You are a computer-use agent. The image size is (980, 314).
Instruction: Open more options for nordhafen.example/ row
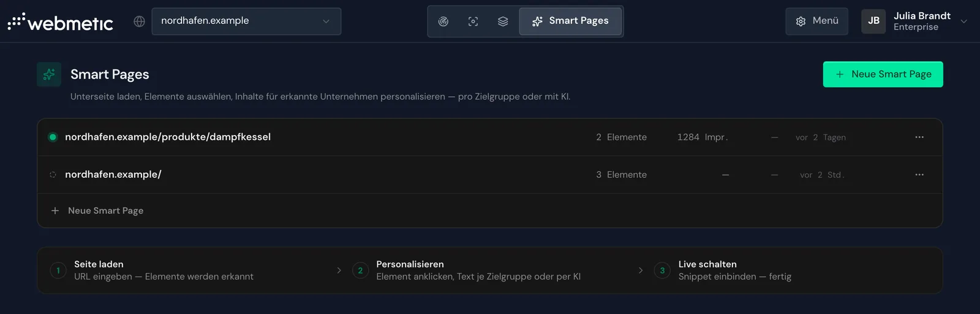click(x=919, y=175)
